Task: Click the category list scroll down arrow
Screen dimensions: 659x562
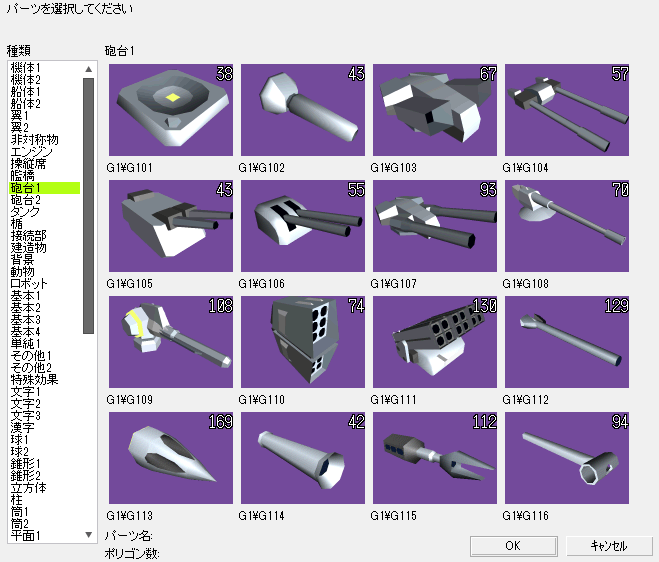Action: coord(88,535)
